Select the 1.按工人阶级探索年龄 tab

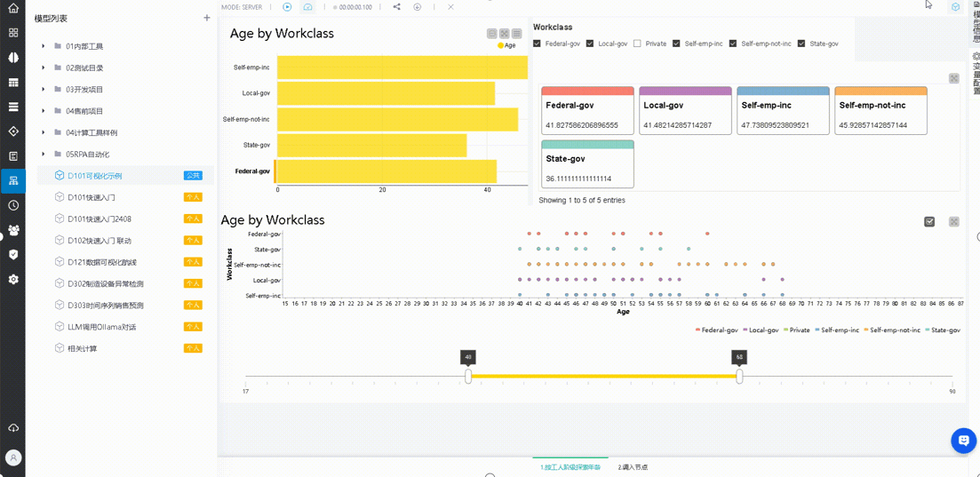click(570, 467)
